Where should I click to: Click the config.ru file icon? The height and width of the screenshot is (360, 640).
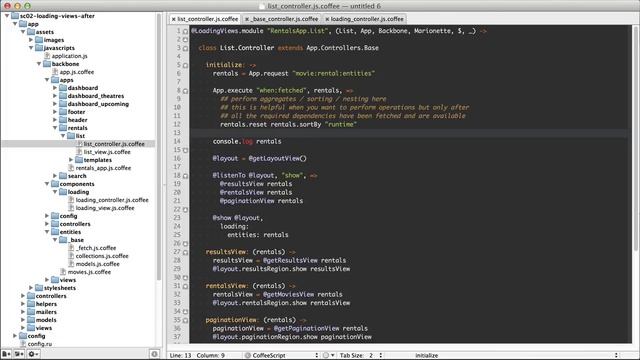pyautogui.click(x=23, y=344)
